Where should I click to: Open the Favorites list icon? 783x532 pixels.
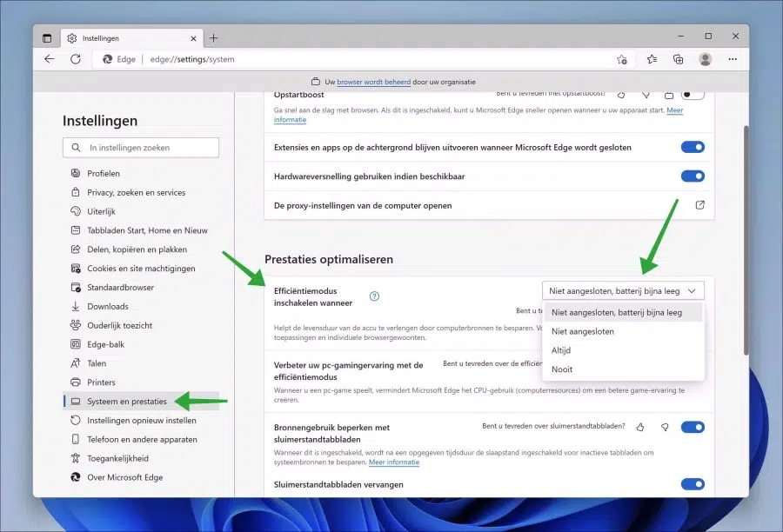[652, 59]
